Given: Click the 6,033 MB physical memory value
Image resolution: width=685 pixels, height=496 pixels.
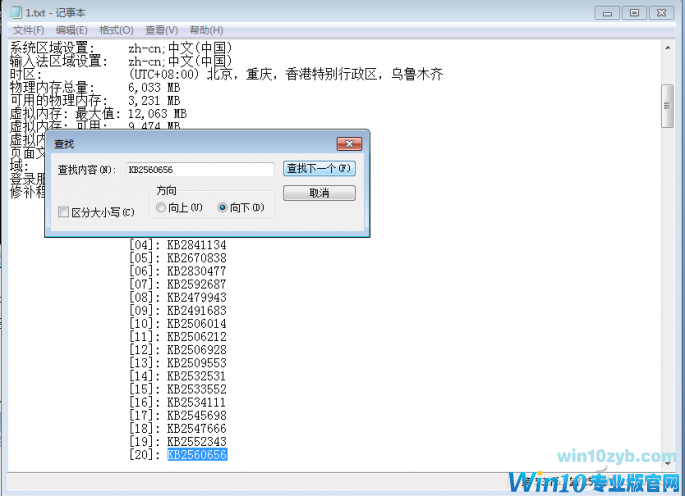Looking at the screenshot, I should pos(154,87).
